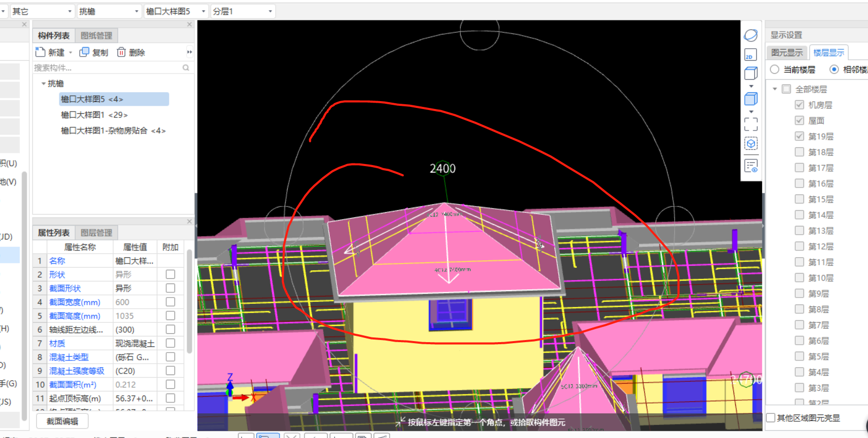The width and height of the screenshot is (868, 438).
Task: Switch to 楼层显示 tab
Action: tap(829, 52)
